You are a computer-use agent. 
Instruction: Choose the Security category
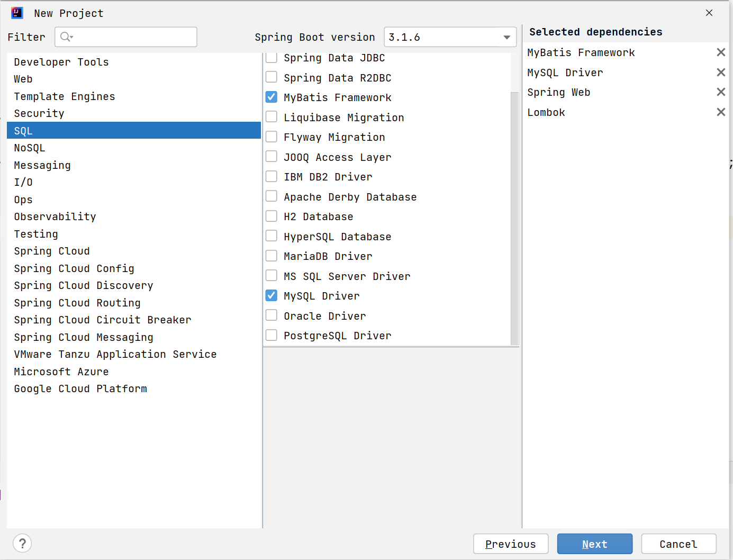(134, 113)
